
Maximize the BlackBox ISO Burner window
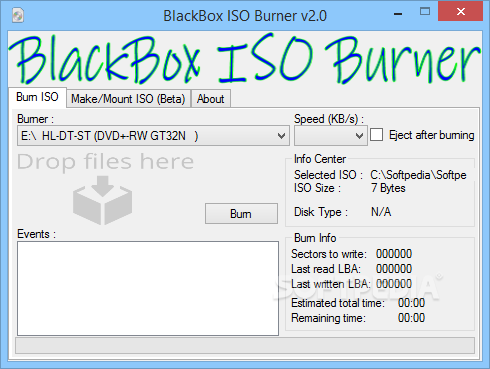(425, 12)
